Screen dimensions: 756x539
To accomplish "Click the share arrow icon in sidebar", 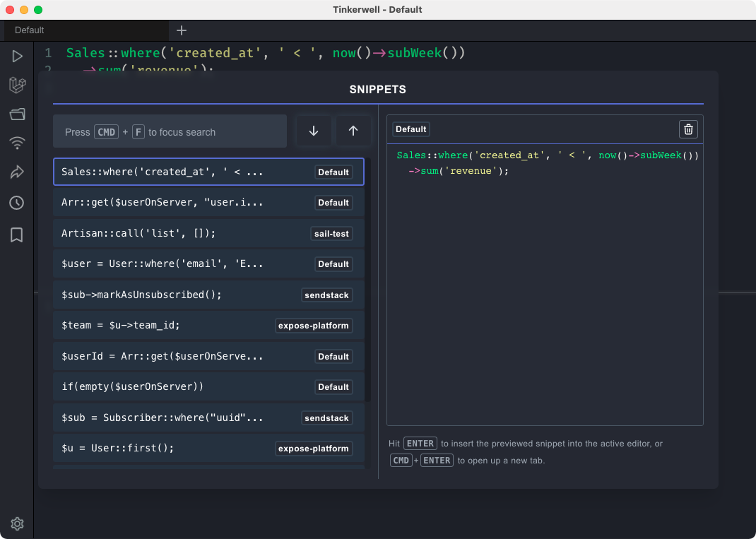I will (x=17, y=173).
